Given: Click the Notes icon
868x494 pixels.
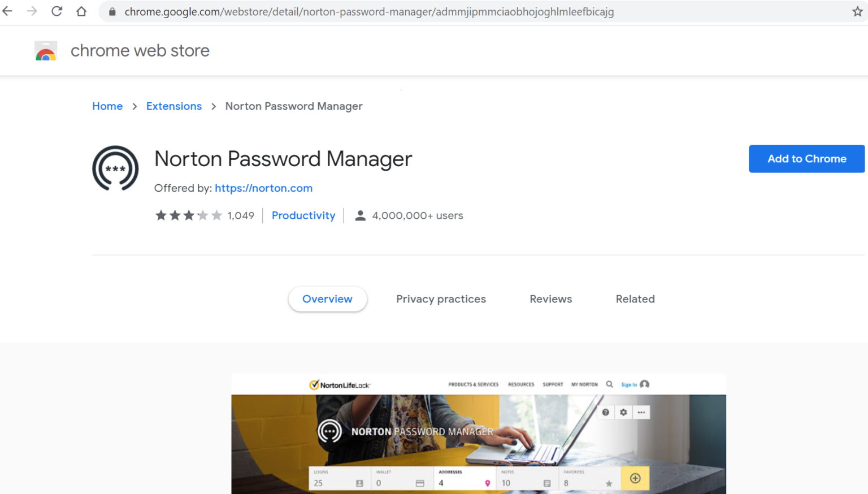Looking at the screenshot, I should point(546,483).
